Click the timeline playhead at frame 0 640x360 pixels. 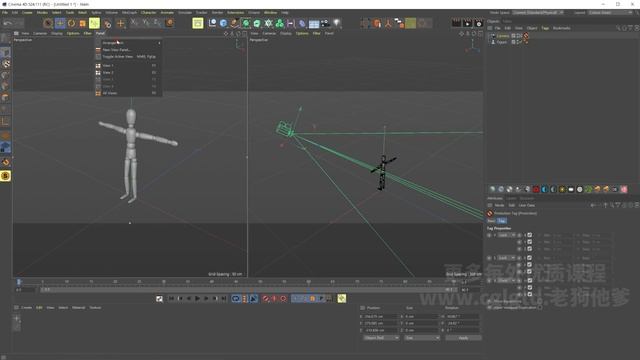(x=18, y=282)
